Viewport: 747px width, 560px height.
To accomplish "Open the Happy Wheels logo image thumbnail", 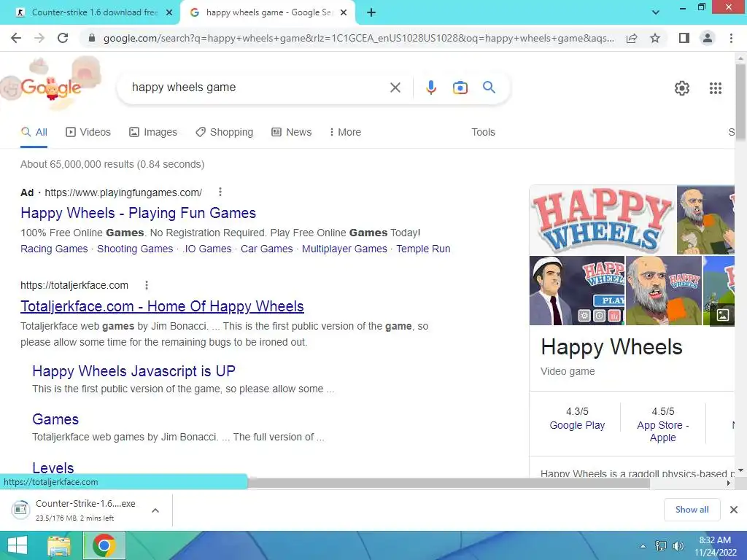I will [603, 220].
